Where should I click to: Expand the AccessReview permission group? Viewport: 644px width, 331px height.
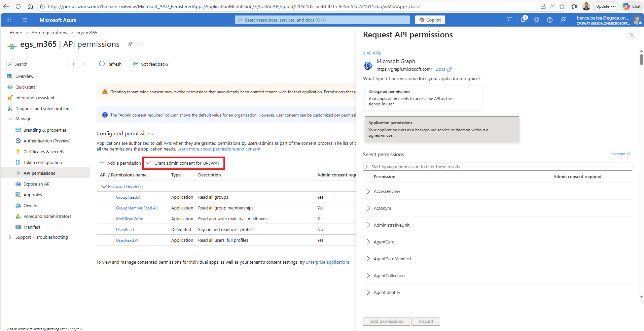tap(368, 191)
